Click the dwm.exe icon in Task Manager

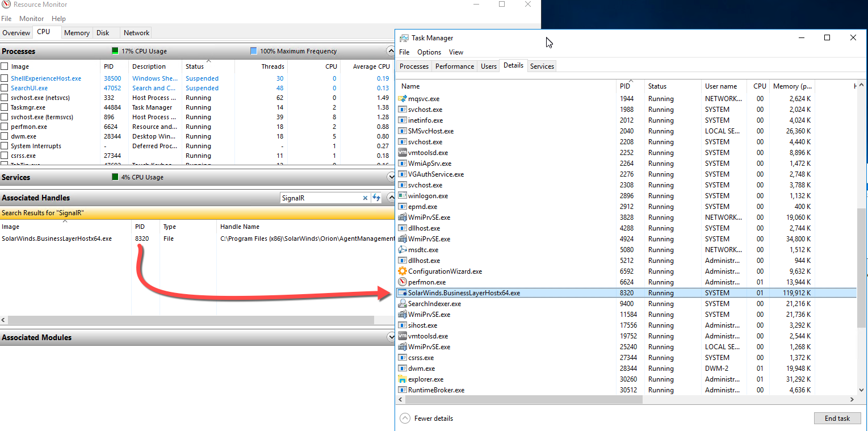tap(402, 369)
